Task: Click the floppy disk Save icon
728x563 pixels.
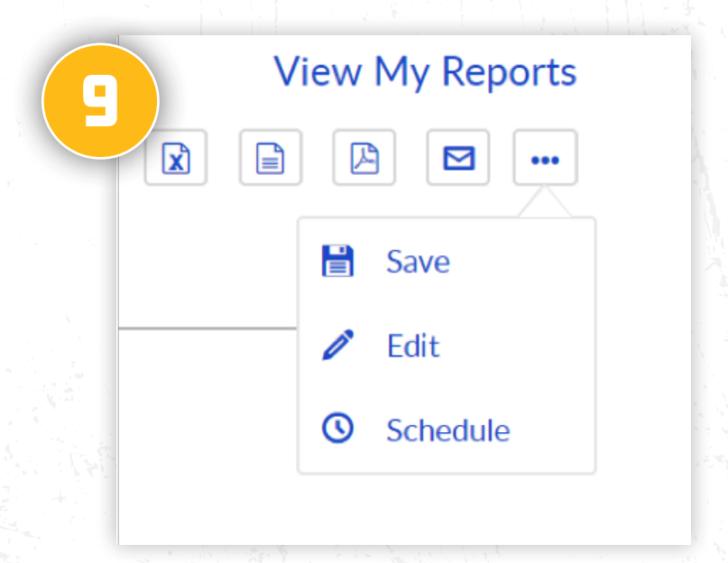Action: pyautogui.click(x=338, y=262)
